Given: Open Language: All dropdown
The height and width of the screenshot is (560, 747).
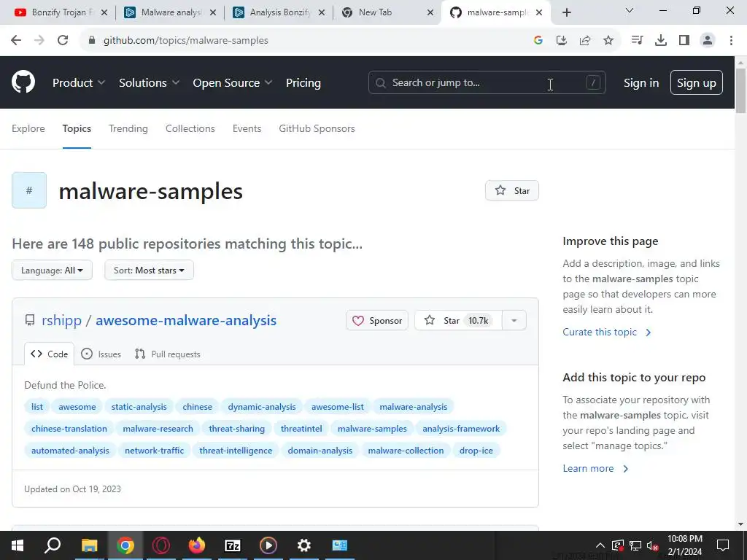Looking at the screenshot, I should click(52, 270).
